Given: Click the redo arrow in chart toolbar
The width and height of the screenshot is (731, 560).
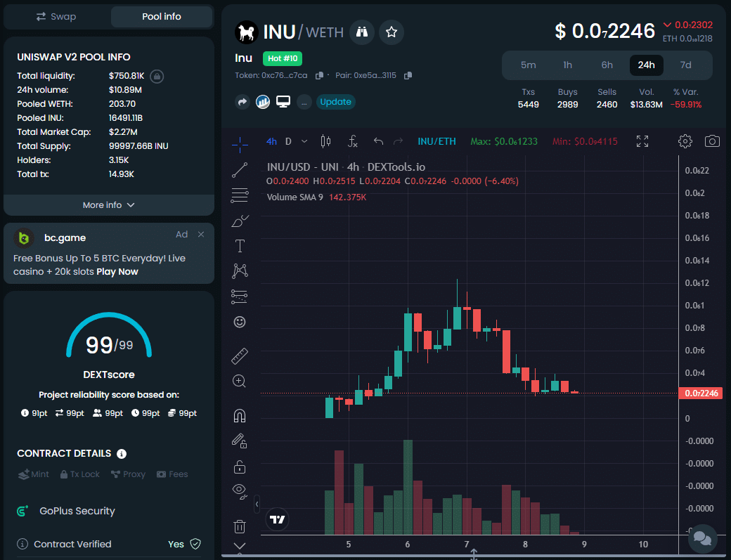Looking at the screenshot, I should coord(398,141).
